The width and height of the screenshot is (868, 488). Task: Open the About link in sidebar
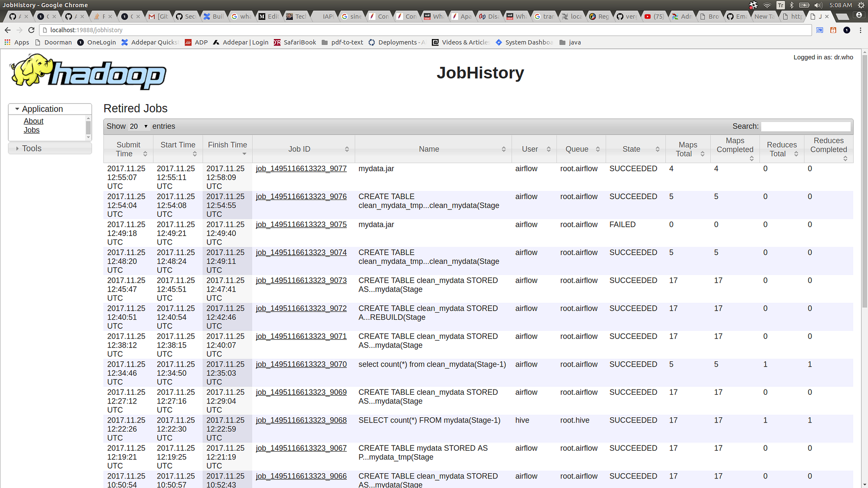point(33,121)
